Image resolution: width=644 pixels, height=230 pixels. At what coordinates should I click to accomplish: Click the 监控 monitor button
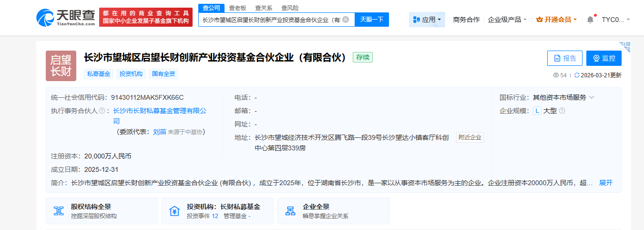pos(603,58)
